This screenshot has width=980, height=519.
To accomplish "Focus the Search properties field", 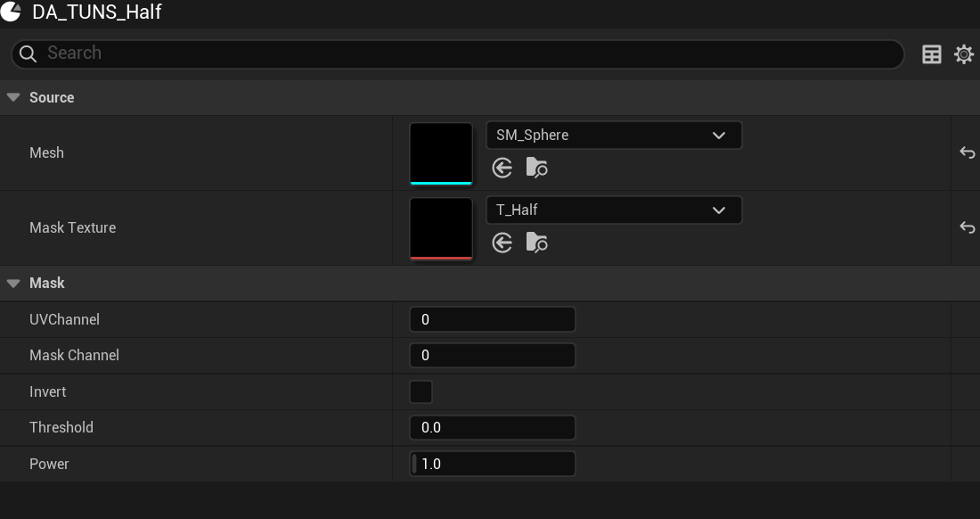I will tap(458, 54).
